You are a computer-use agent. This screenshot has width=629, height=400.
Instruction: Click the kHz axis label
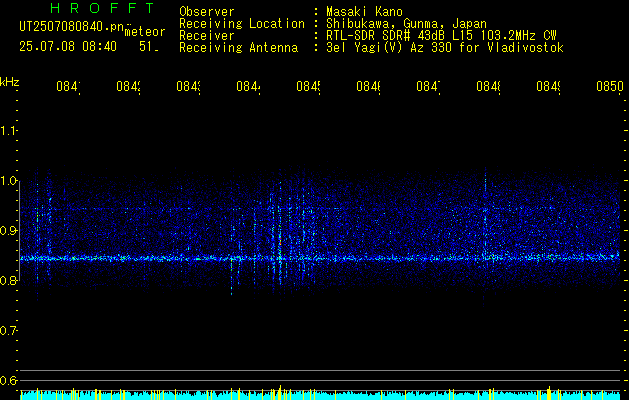[9, 82]
